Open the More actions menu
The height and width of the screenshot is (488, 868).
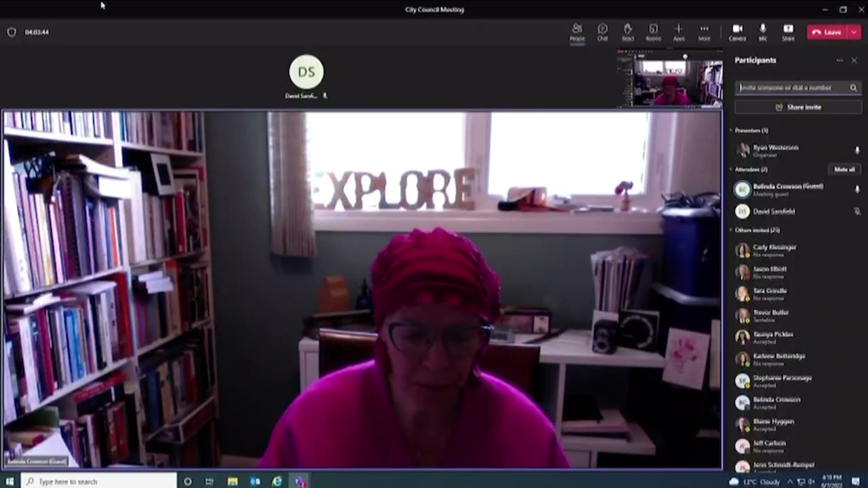(x=704, y=32)
